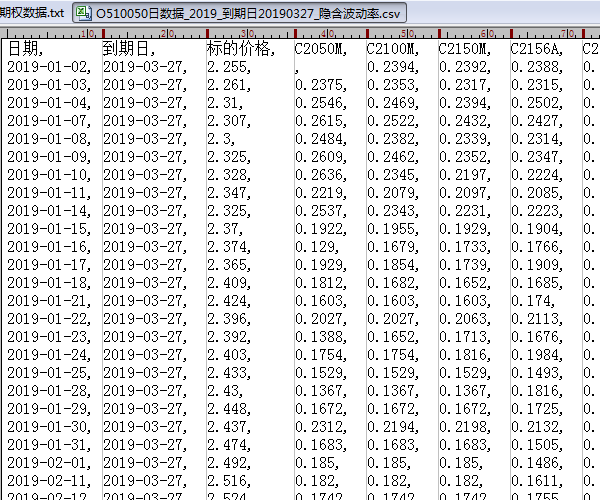
Task: Click the date 2019-01-18
Action: pos(49,283)
